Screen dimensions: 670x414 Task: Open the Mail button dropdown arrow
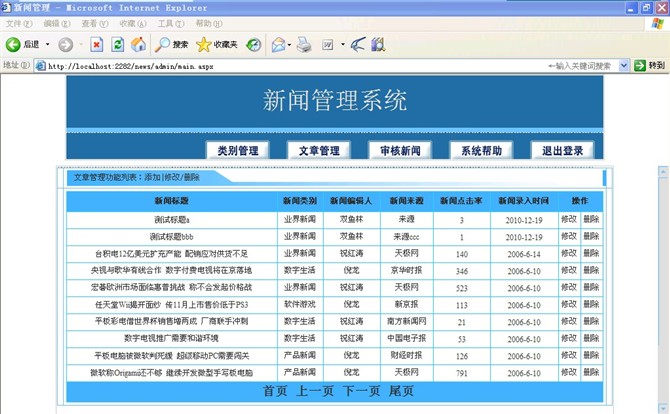pyautogui.click(x=289, y=44)
